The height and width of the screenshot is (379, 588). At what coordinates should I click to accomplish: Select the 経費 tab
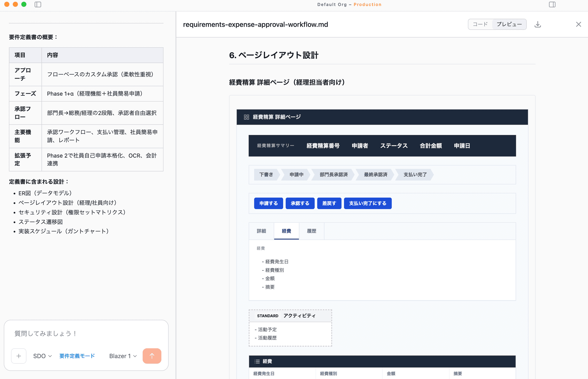[x=287, y=231]
